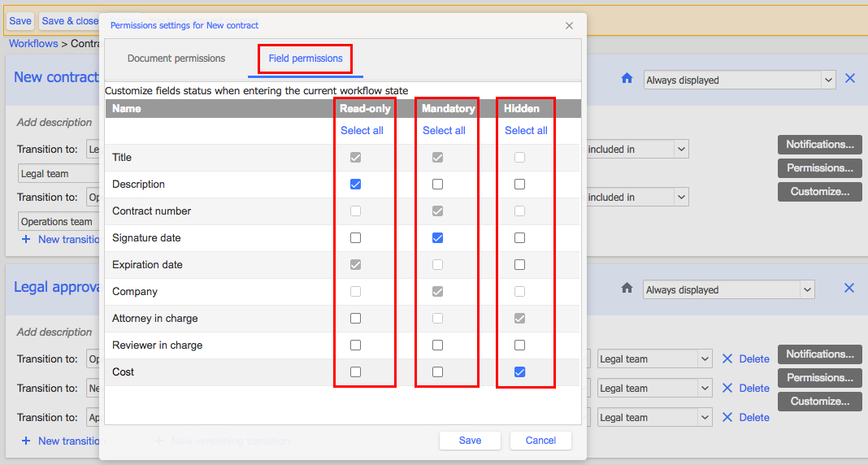Expand Legal team dropdown in first Legal approval transition
Viewport: 868px width, 465px height.
[654, 359]
